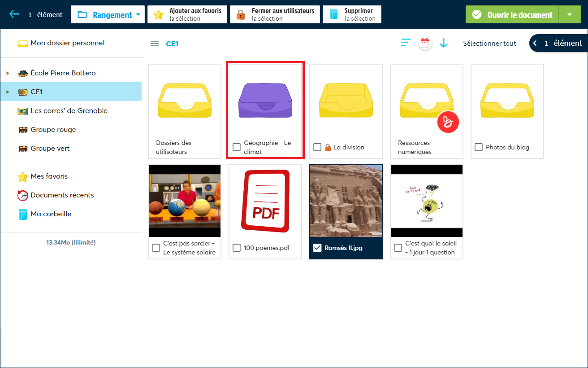
Task: Expand the Ouvrir le document dropdown arrow
Action: click(570, 14)
